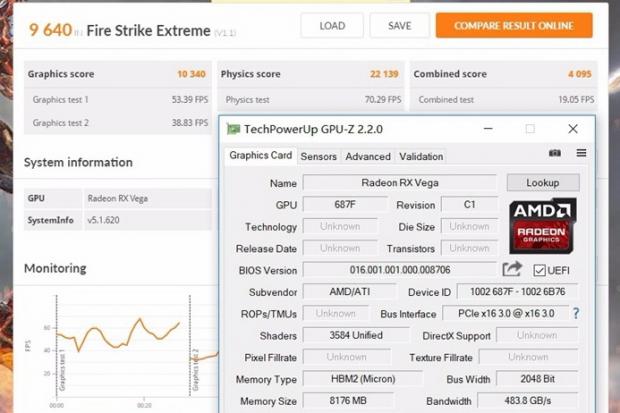
Task: Click the BIOS Version text field
Action: click(x=399, y=270)
